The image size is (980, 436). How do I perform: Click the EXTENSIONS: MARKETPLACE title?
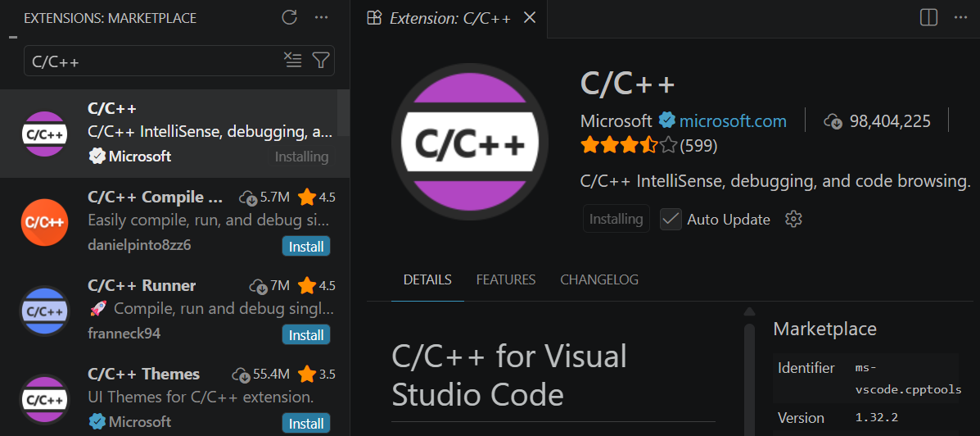pyautogui.click(x=110, y=18)
